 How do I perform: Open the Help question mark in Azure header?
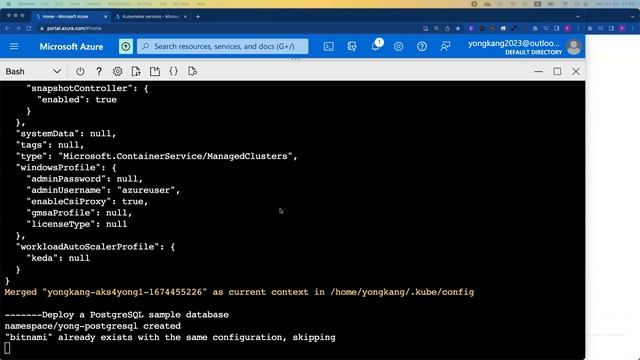(x=422, y=47)
